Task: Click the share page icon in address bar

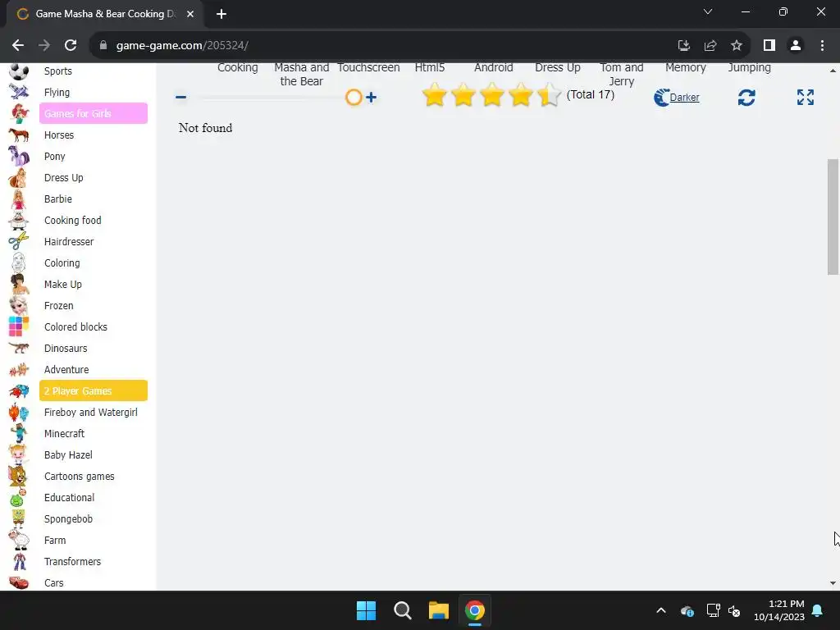Action: click(710, 46)
